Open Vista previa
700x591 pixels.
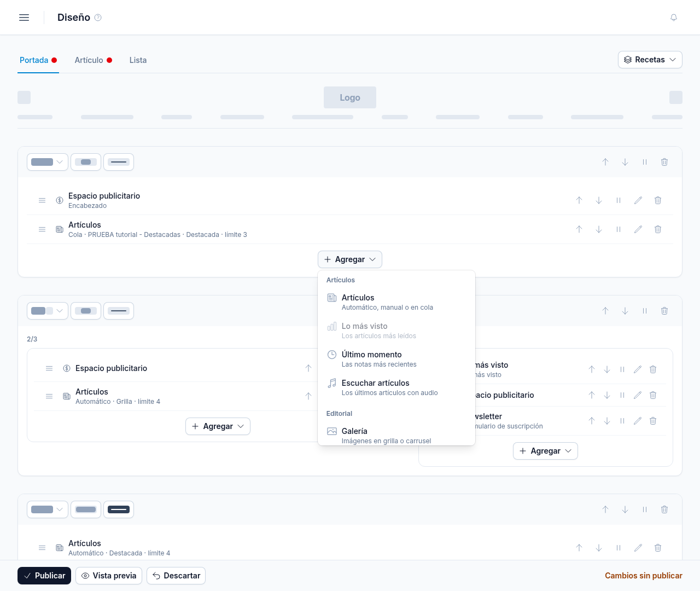[x=109, y=576]
